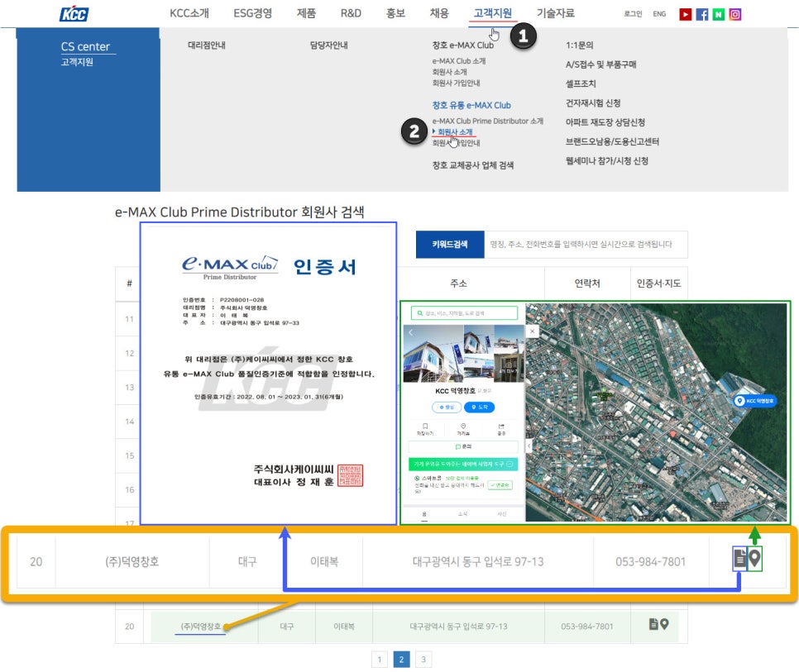Open the 고객지원 menu
The height and width of the screenshot is (672, 799).
pyautogui.click(x=492, y=13)
